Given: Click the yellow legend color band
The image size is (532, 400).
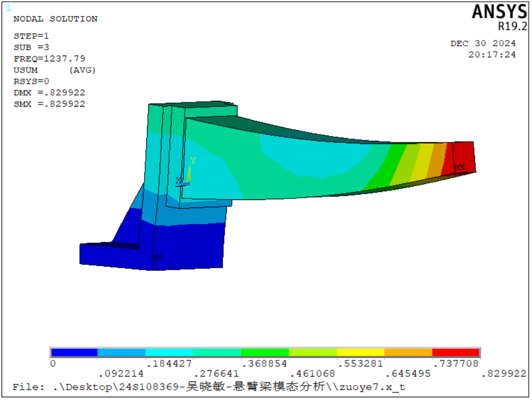Looking at the screenshot, I should pyautogui.click(x=361, y=353).
